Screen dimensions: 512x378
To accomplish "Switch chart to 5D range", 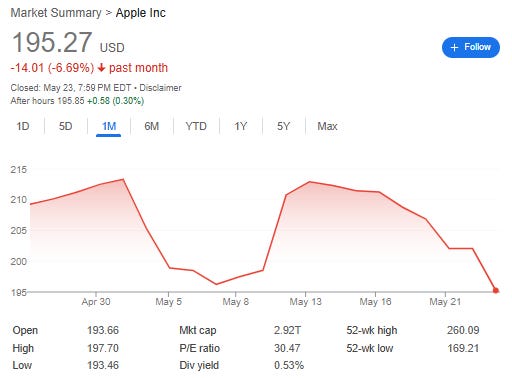I will click(66, 126).
